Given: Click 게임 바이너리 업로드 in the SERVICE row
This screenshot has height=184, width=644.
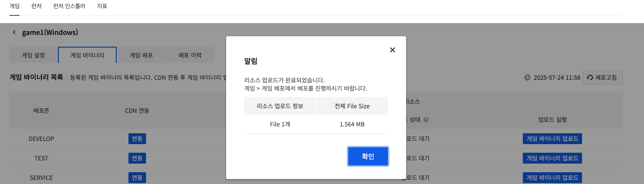Looking at the screenshot, I should point(552,178).
